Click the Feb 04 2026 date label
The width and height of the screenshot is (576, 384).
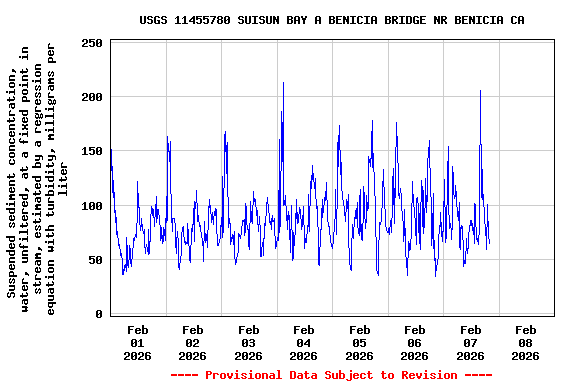click(x=303, y=343)
